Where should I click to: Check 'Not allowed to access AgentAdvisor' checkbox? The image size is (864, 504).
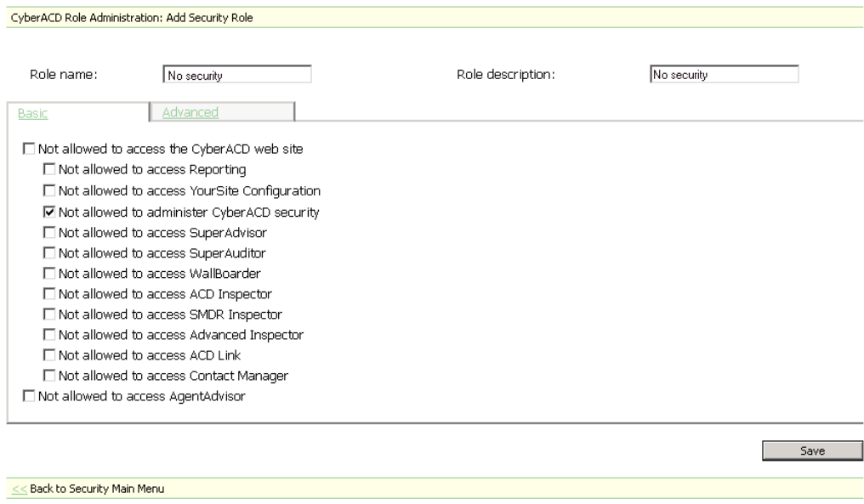[30, 396]
